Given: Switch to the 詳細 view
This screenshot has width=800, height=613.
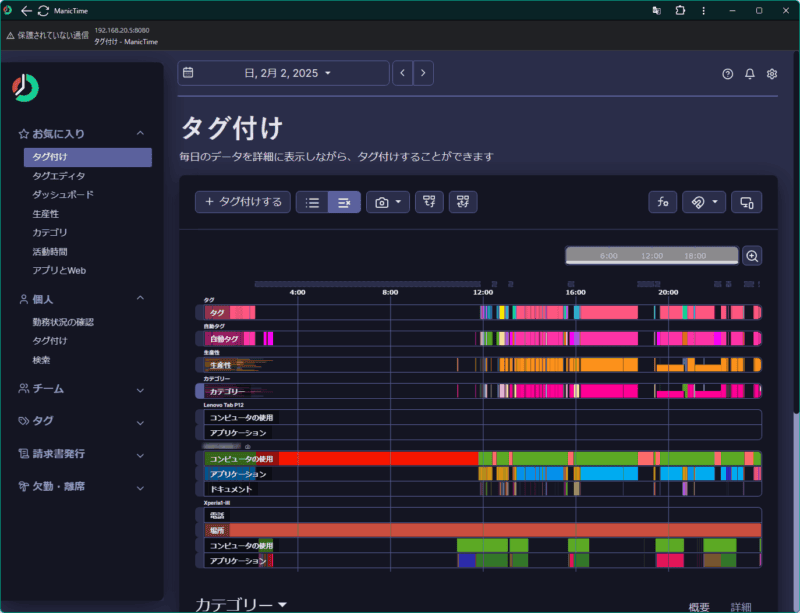Looking at the screenshot, I should (742, 606).
